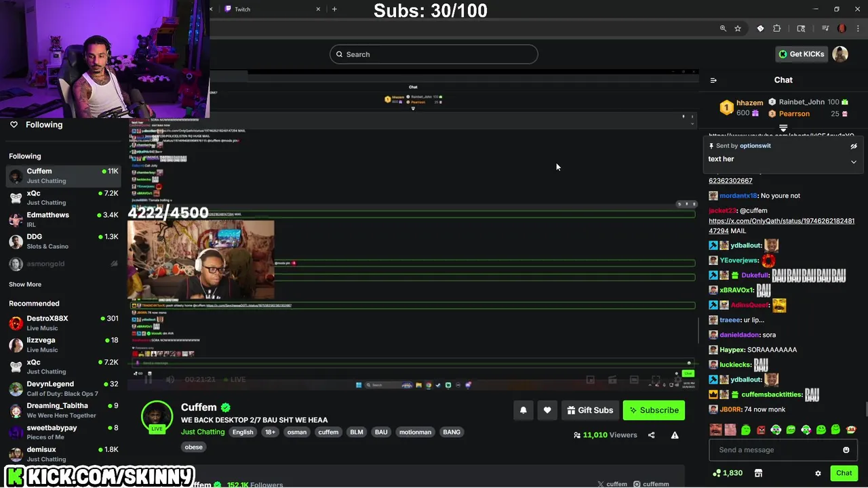Image resolution: width=868 pixels, height=488 pixels.
Task: Click username Haypex in chat
Action: tap(732, 350)
